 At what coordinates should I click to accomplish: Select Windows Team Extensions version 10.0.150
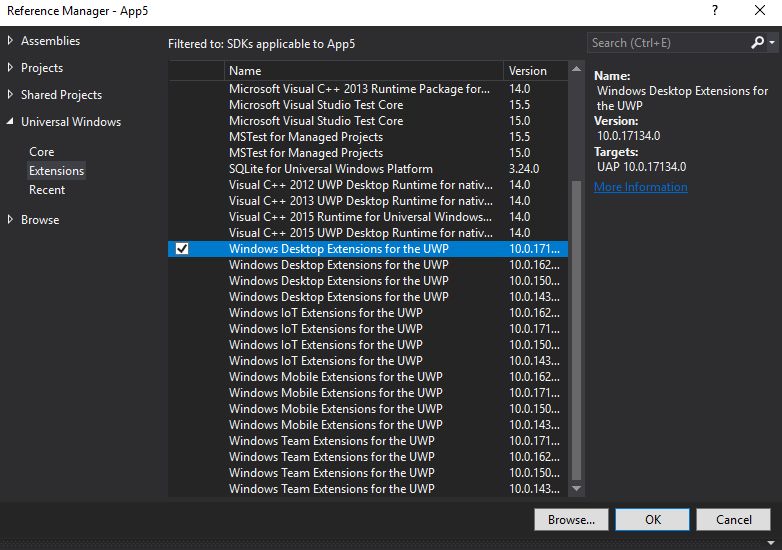point(368,472)
